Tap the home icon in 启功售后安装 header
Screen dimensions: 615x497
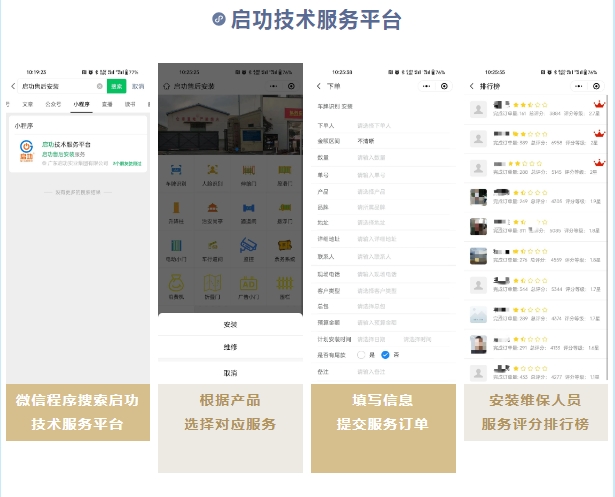coord(166,86)
